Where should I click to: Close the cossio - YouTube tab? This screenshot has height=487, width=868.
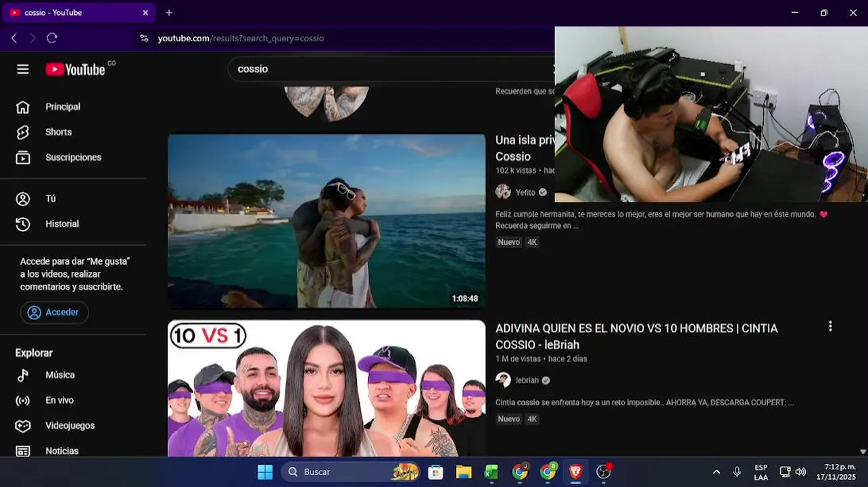click(x=145, y=13)
